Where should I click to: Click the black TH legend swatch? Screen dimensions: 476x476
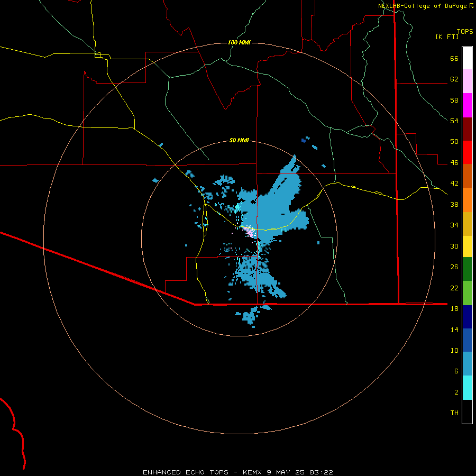tap(467, 411)
